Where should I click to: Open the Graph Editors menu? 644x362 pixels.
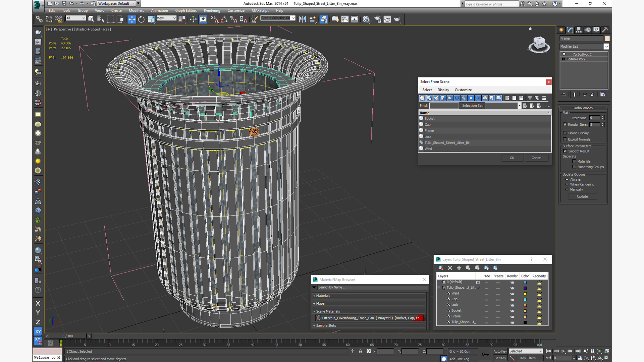186,10
